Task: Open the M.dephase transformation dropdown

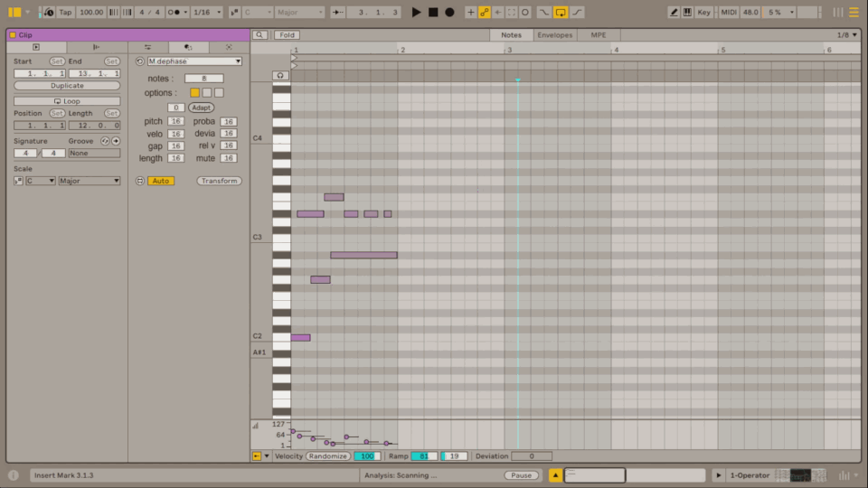Action: pos(194,61)
